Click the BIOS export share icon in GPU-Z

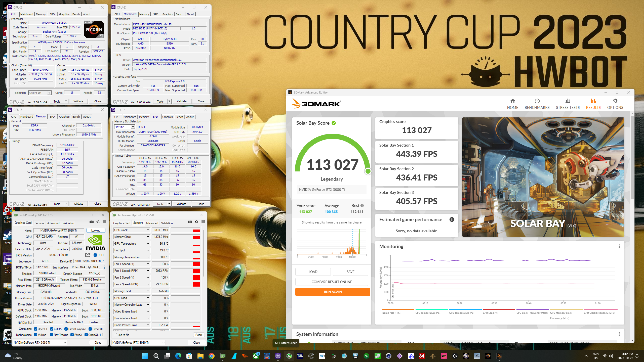[x=88, y=255]
